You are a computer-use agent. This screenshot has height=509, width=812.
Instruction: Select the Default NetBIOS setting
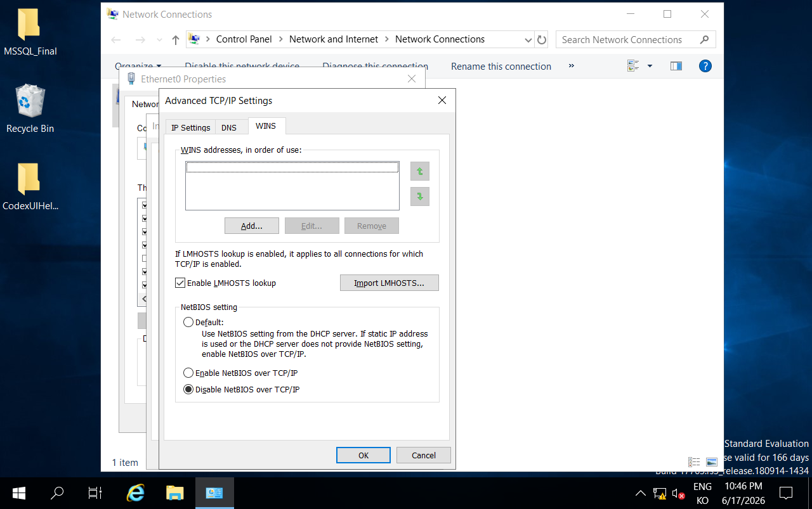point(188,322)
